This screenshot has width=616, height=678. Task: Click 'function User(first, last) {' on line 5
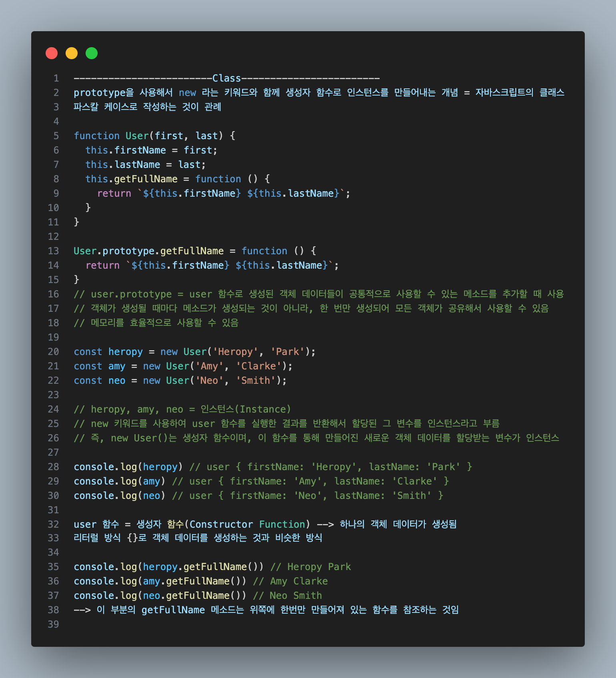coord(155,136)
